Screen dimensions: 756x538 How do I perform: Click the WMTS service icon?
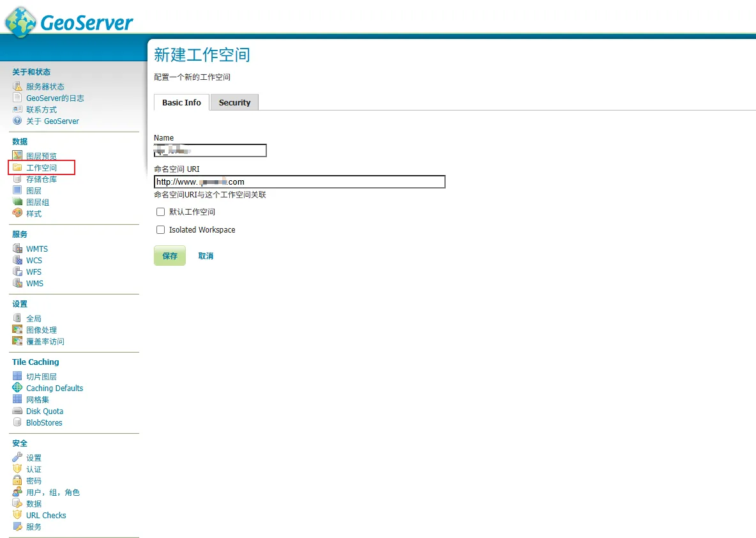(x=17, y=249)
